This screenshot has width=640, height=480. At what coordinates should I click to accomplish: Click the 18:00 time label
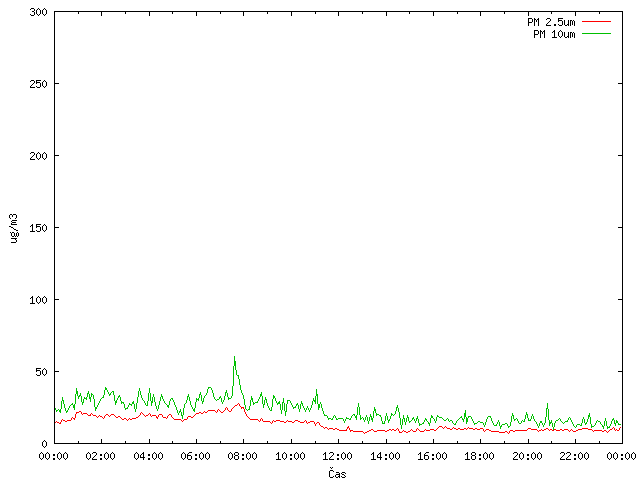[480, 456]
